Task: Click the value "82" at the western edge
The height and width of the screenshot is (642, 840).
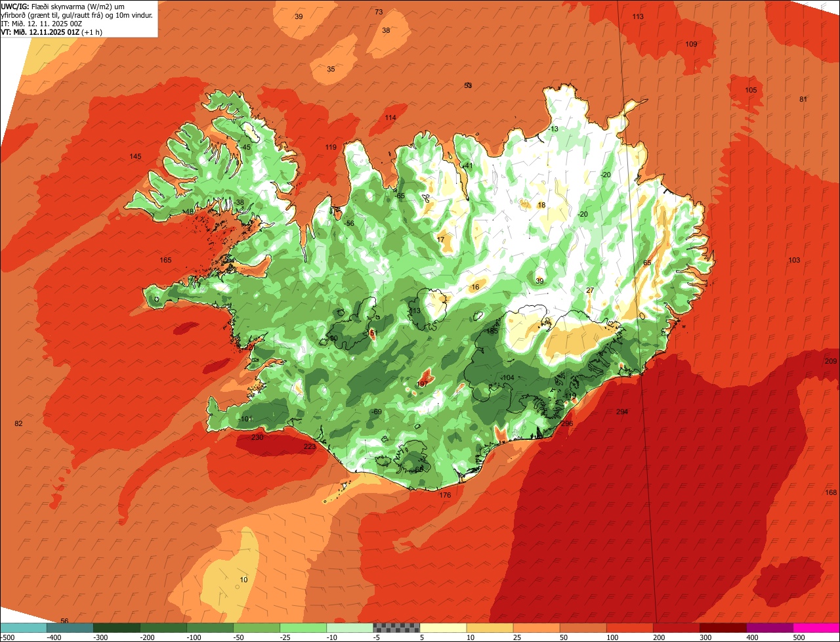Action: click(18, 423)
